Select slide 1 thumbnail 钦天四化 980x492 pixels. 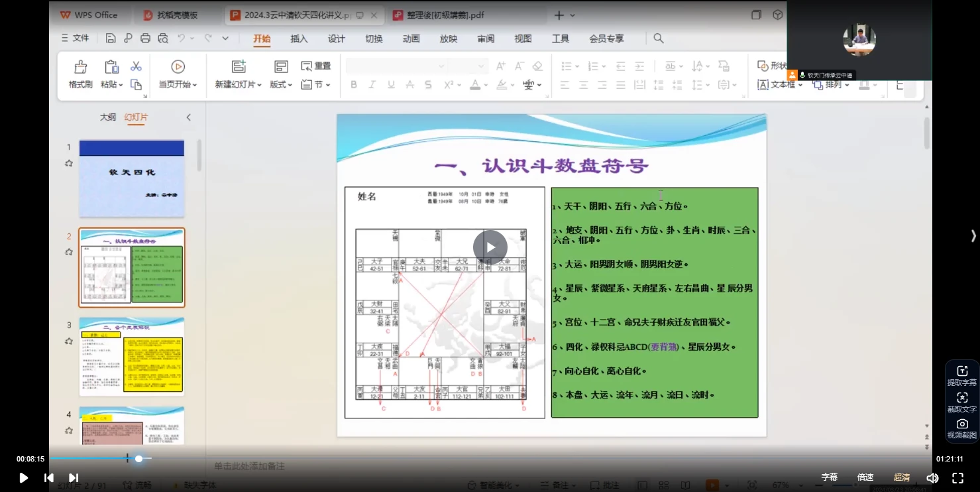tap(132, 178)
